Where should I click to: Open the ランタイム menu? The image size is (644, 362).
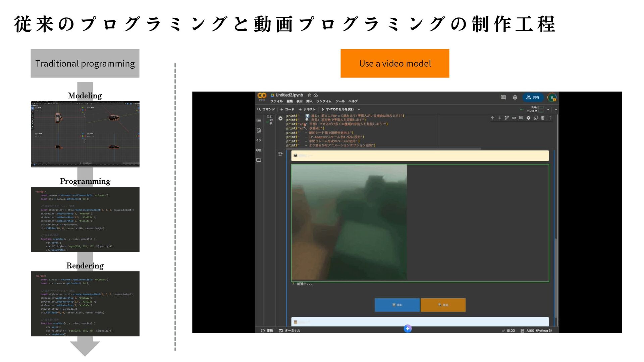click(x=324, y=101)
